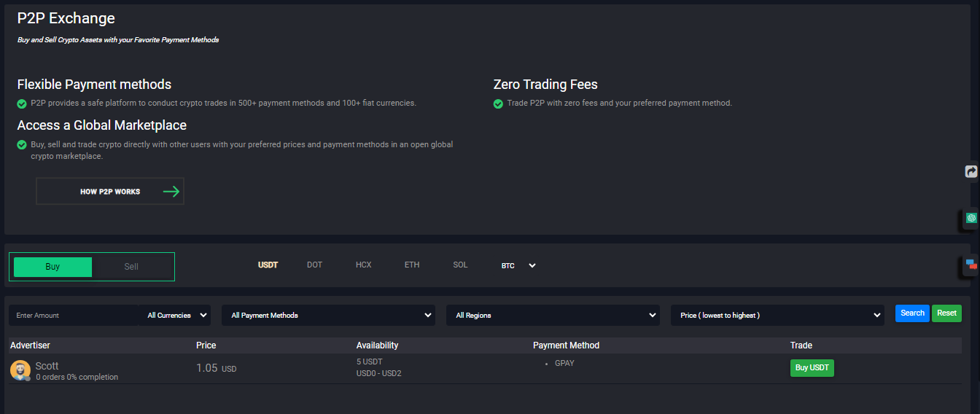980x414 pixels.
Task: Click the share arrow icon on right edge
Action: point(971,172)
